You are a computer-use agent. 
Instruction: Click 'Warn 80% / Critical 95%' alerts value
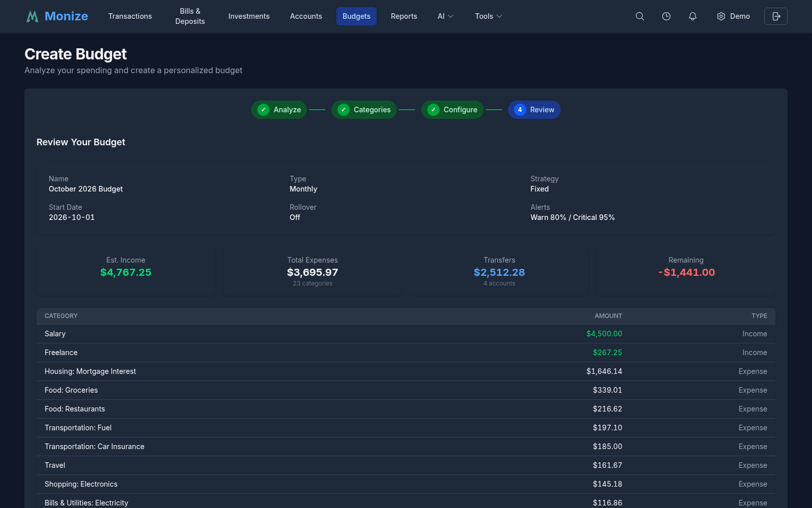coord(572,217)
